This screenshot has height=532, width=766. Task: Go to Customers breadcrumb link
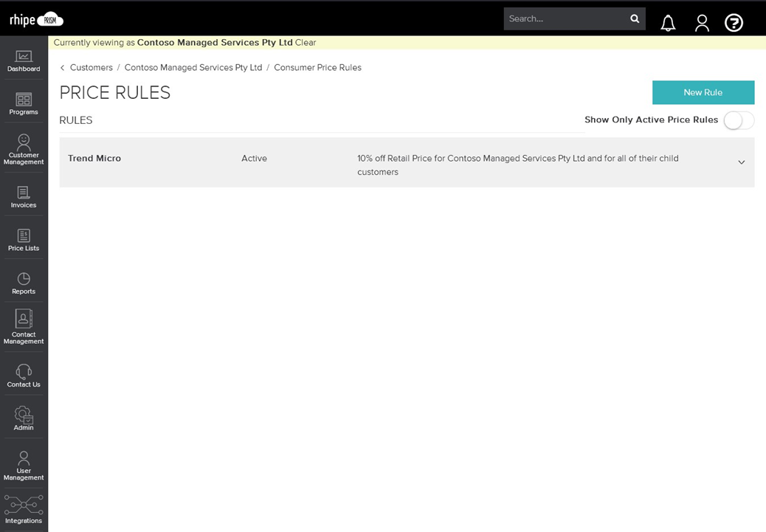92,67
